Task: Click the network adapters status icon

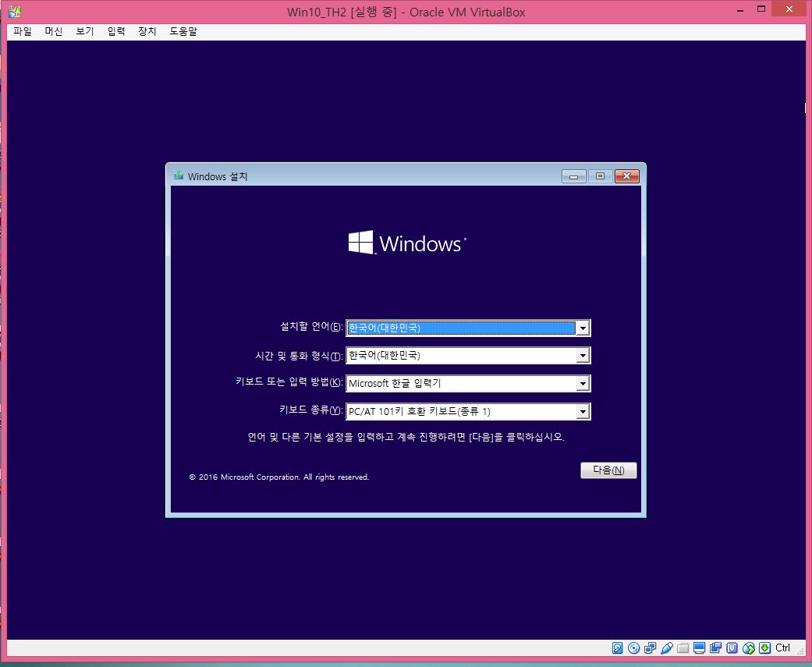Action: [650, 647]
